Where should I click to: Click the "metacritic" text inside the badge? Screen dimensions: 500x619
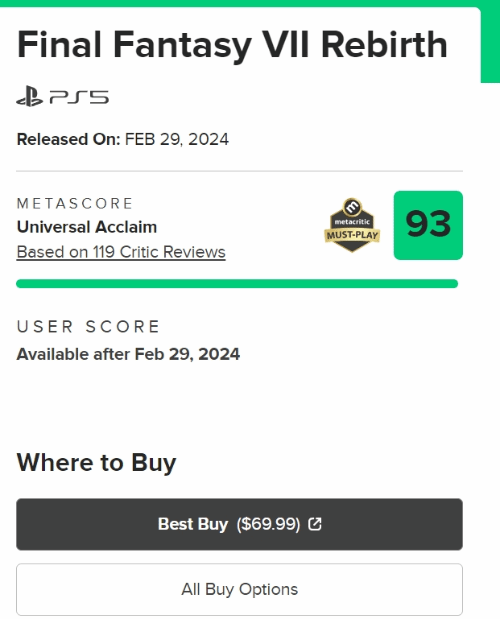coord(352,222)
